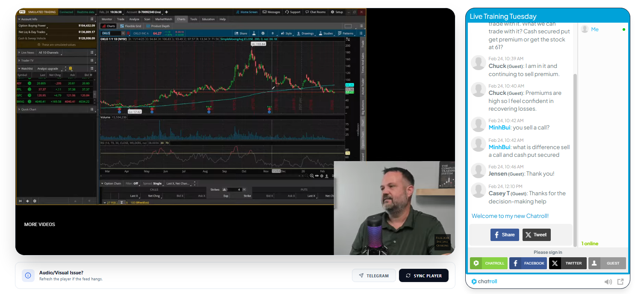Open the chat pop-out window icon

click(620, 282)
